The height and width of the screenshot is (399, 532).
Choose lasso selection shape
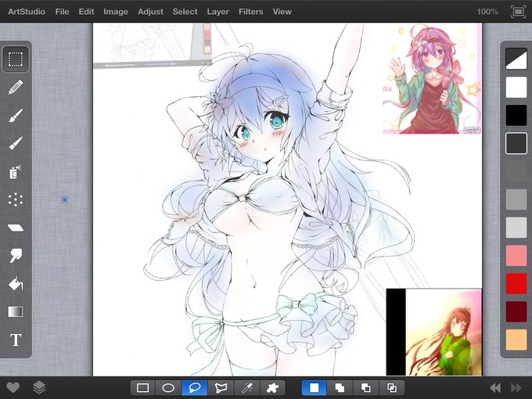[x=194, y=388]
